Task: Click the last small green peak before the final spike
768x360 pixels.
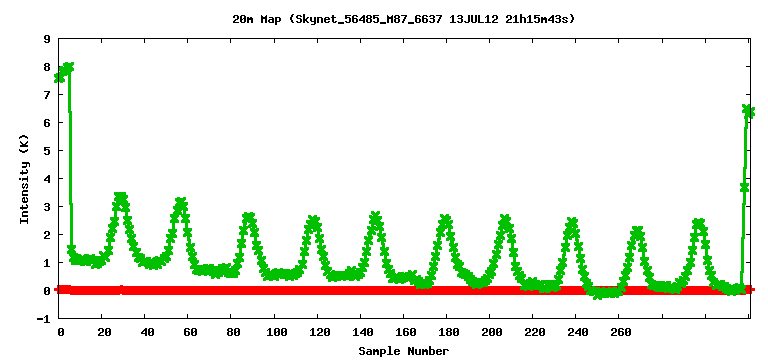Action: coord(699,224)
